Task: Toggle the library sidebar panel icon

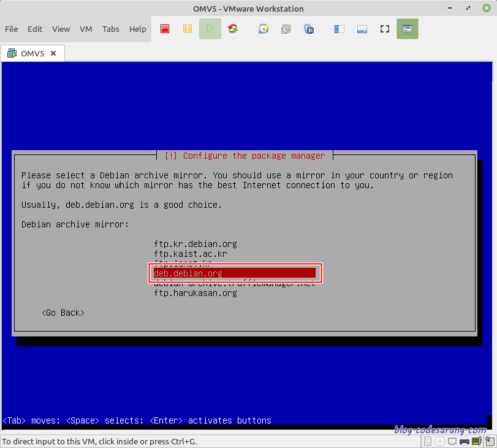Action: 339,29
